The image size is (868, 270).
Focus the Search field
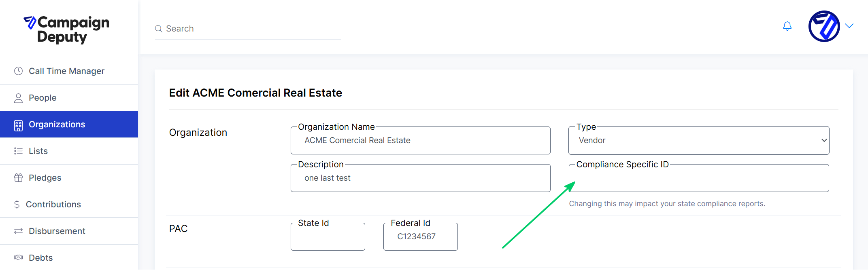tap(248, 29)
